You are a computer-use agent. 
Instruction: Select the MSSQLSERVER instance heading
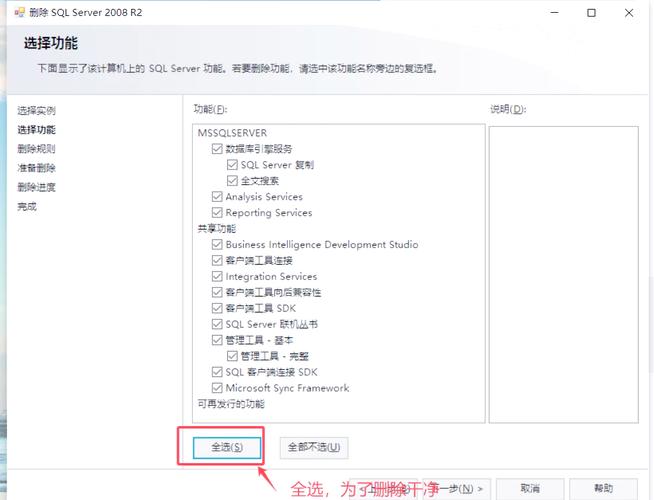pos(232,133)
